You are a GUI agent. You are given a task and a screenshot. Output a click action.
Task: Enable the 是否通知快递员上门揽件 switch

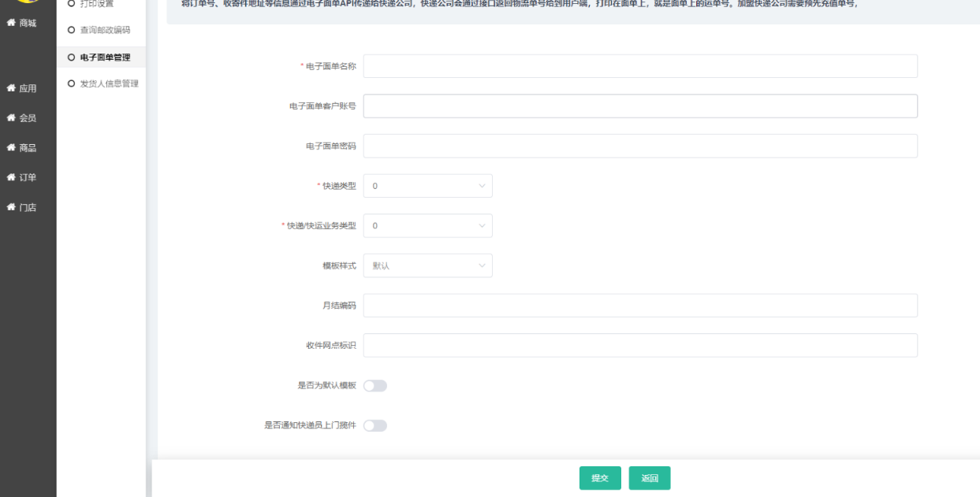375,426
